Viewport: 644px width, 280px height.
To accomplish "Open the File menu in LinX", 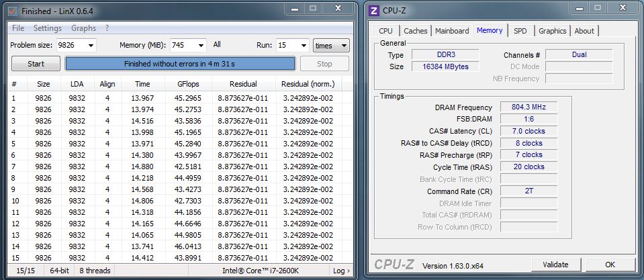I will tap(18, 28).
